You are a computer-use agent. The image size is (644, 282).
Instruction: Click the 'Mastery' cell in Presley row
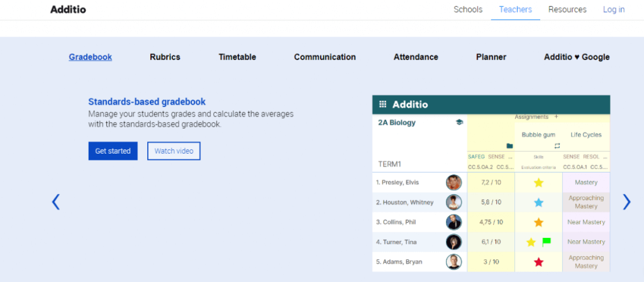click(586, 183)
